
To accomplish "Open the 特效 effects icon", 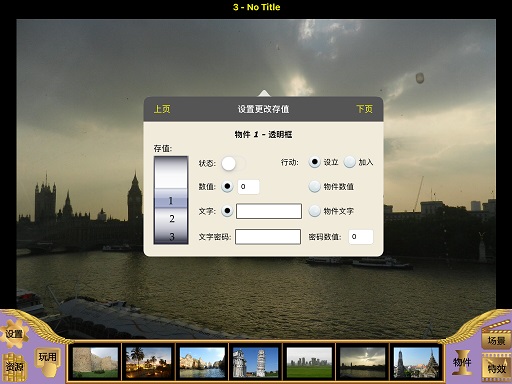I will pyautogui.click(x=497, y=368).
